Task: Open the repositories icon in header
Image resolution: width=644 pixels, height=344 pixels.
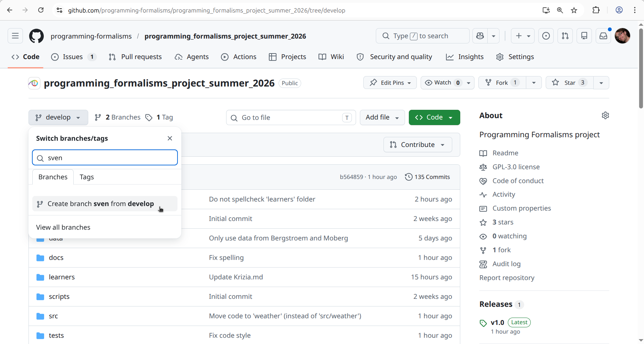Action: tap(584, 36)
